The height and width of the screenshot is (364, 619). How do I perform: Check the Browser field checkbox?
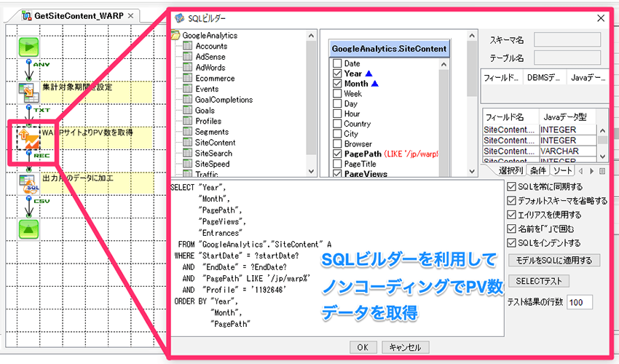coord(337,143)
